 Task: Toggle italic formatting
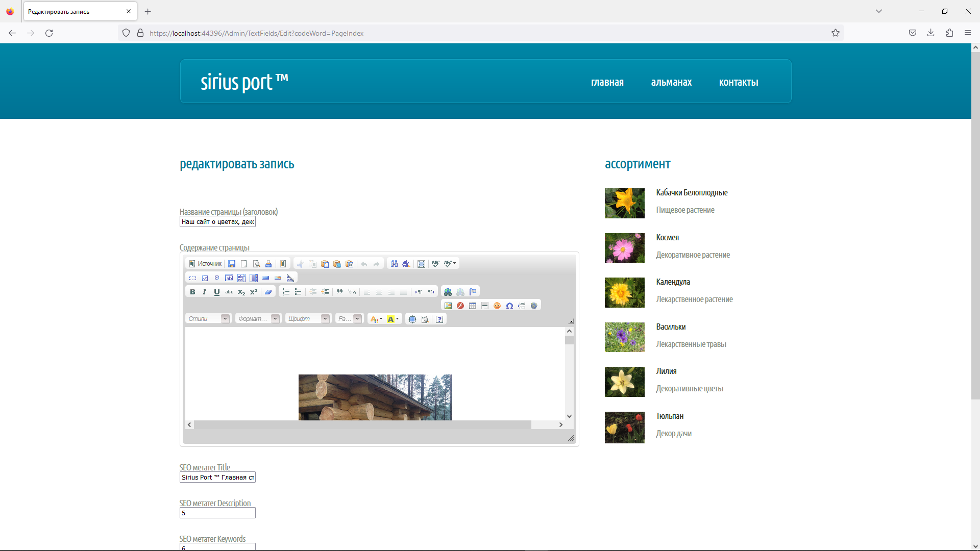[x=205, y=292]
